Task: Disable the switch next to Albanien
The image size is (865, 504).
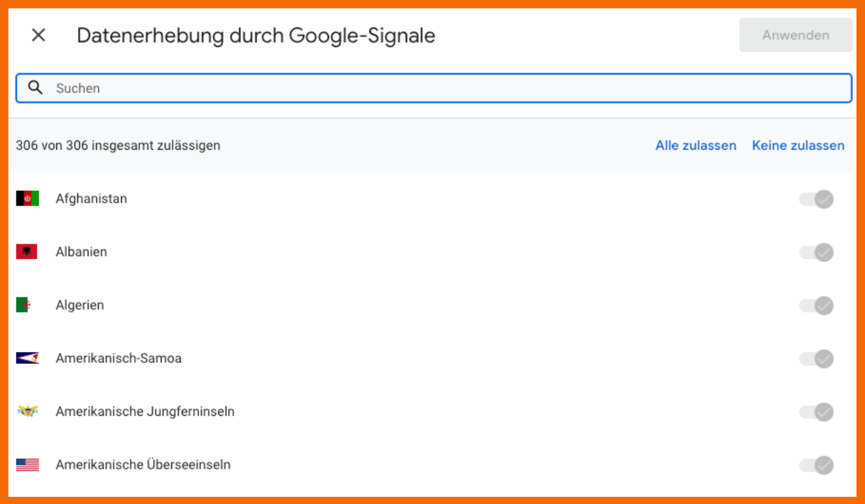Action: point(817,252)
